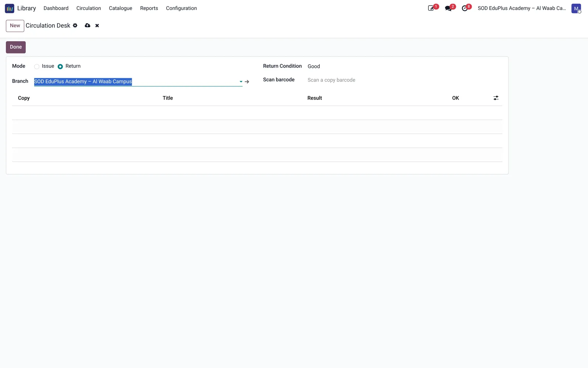Select the Return mode radio button

[x=60, y=67]
